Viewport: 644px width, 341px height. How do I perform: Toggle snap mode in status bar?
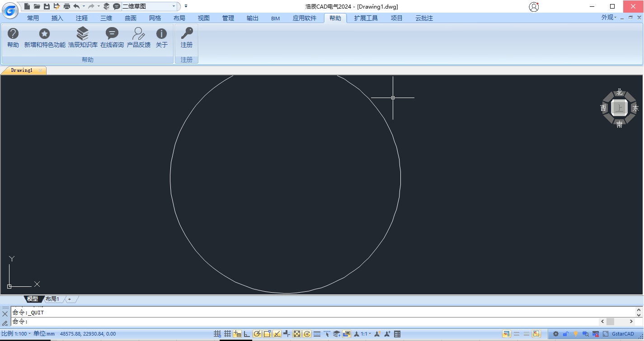[217, 334]
